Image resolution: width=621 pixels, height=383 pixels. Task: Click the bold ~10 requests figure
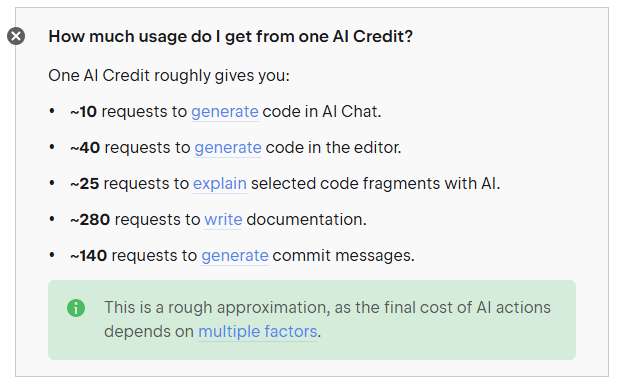pyautogui.click(x=83, y=112)
